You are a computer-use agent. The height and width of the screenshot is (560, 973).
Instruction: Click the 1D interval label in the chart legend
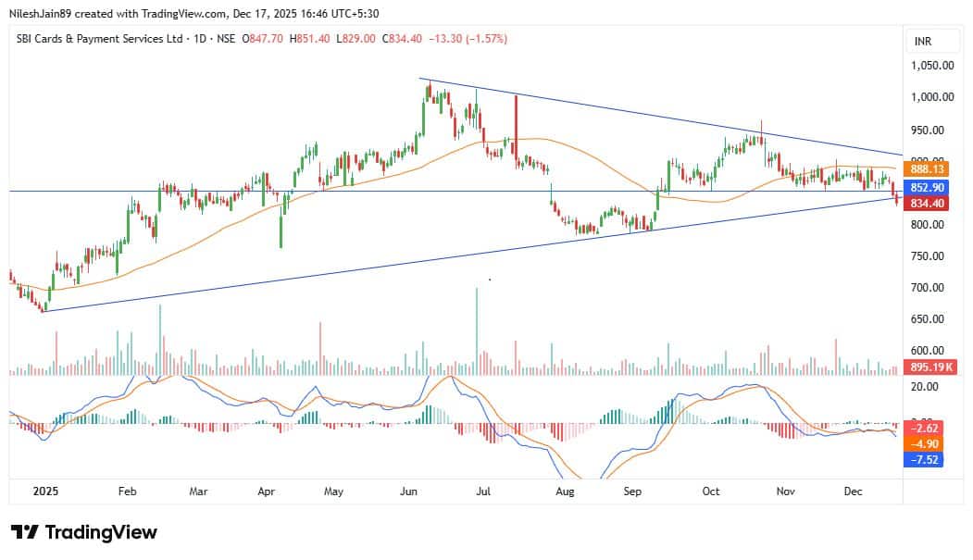200,39
